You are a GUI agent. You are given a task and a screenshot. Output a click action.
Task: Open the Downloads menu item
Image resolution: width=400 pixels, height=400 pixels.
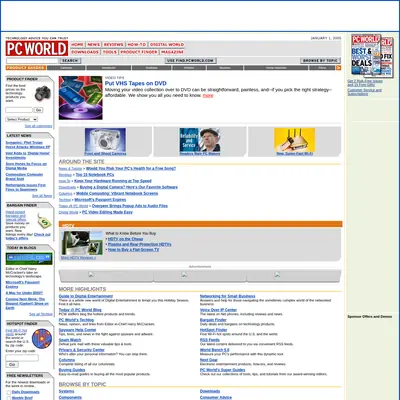(85, 52)
